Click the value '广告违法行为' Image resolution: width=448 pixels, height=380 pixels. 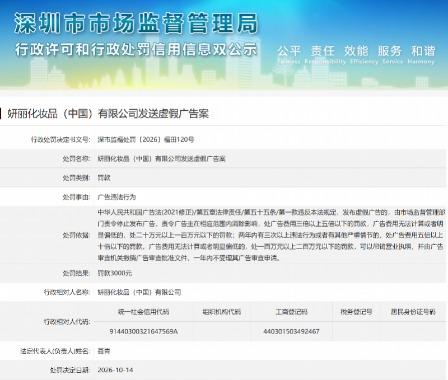[117, 197]
